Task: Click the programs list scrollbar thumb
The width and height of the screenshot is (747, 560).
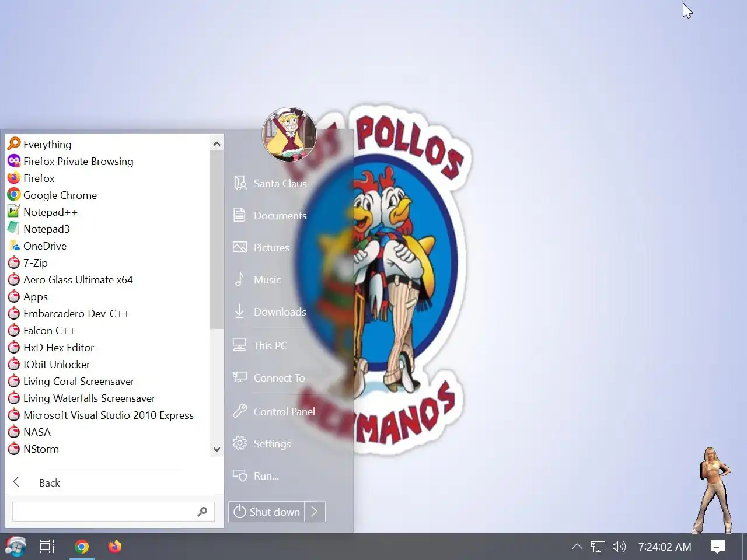Action: click(x=217, y=239)
